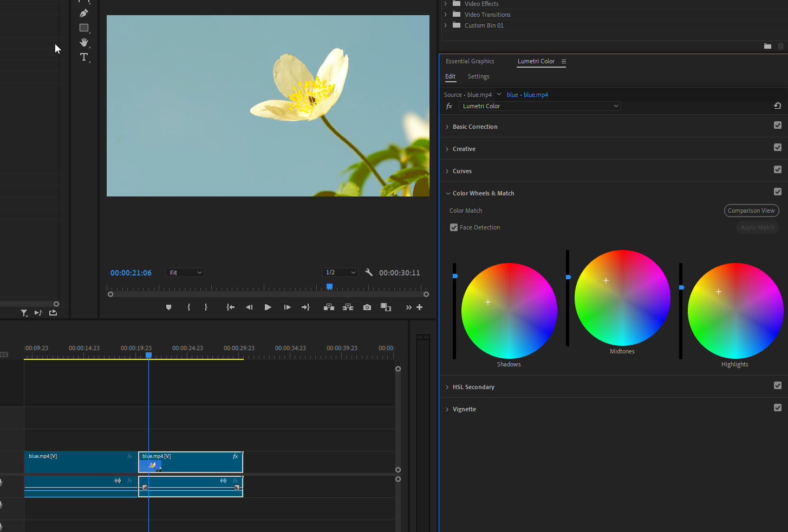
Task: Disable the Vignette section checkbox
Action: 778,408
